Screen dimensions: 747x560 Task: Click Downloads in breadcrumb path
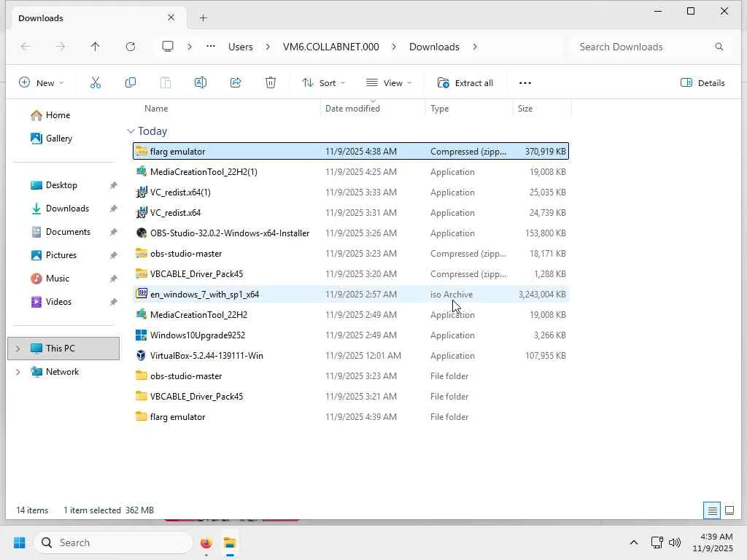pyautogui.click(x=435, y=47)
